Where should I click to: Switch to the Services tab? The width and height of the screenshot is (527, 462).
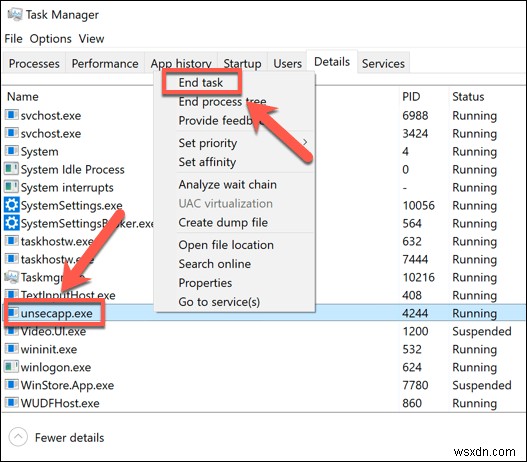point(383,63)
